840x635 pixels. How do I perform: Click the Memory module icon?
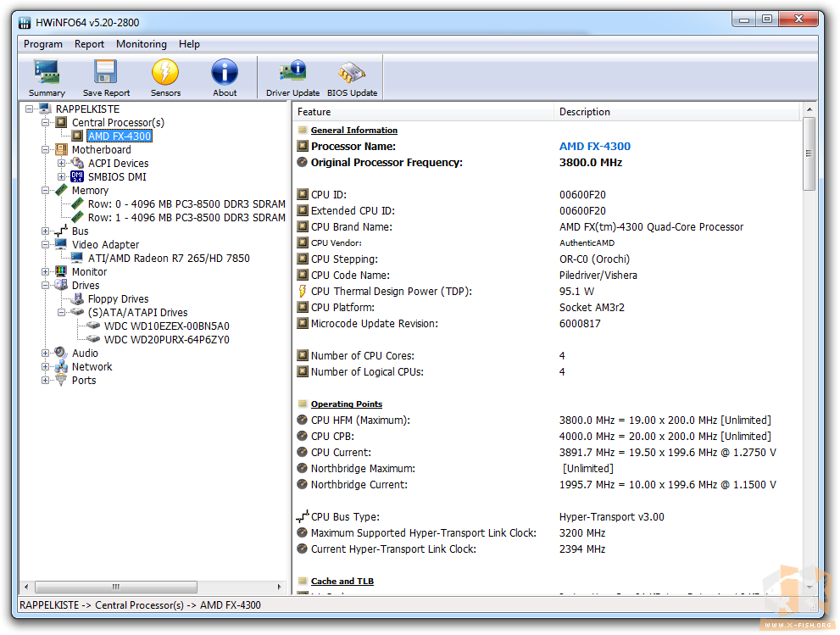pos(61,190)
